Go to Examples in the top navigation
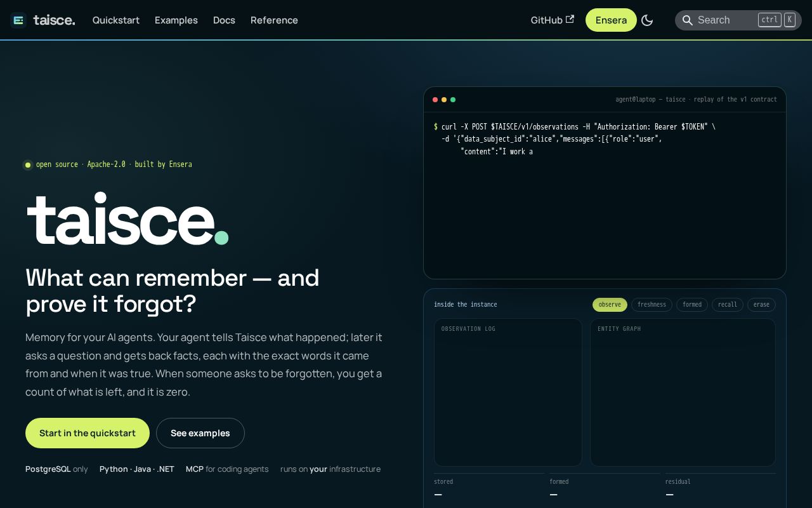The height and width of the screenshot is (508, 812). click(176, 20)
